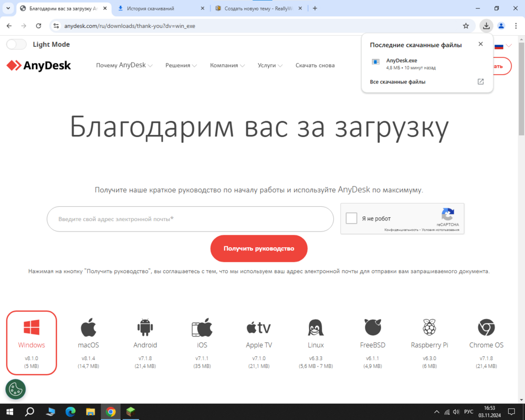Open the Russian flag language selector
The image size is (525, 420).
tap(502, 46)
